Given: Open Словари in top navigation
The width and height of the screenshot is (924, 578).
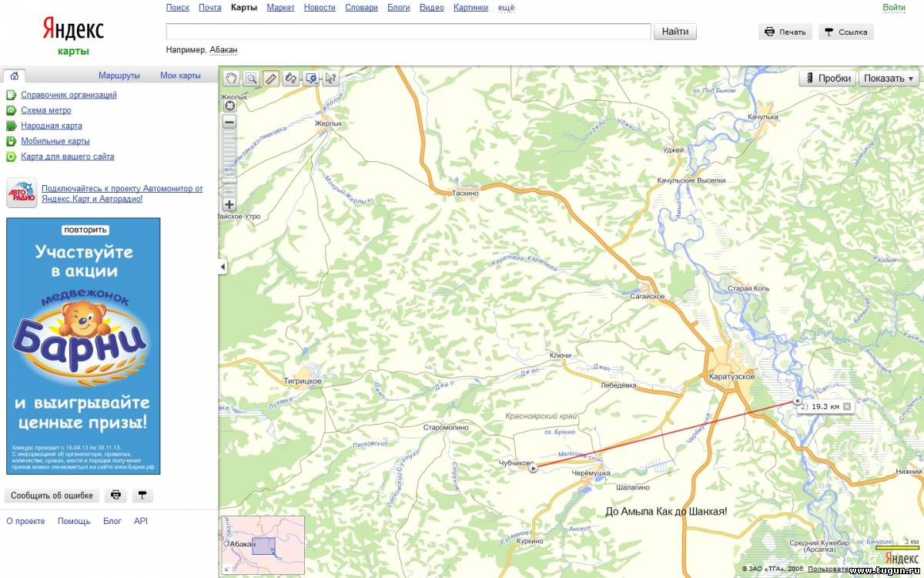Looking at the screenshot, I should tap(361, 8).
